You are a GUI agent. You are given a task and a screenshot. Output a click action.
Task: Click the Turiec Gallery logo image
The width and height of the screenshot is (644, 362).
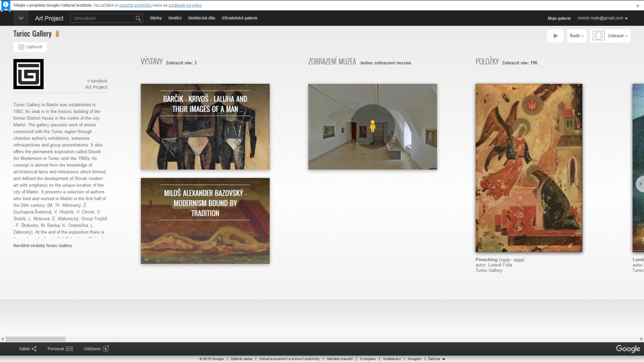[29, 74]
